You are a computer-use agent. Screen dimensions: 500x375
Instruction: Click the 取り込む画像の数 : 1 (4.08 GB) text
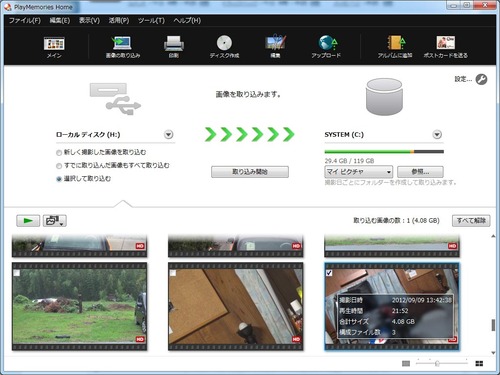pyautogui.click(x=396, y=221)
